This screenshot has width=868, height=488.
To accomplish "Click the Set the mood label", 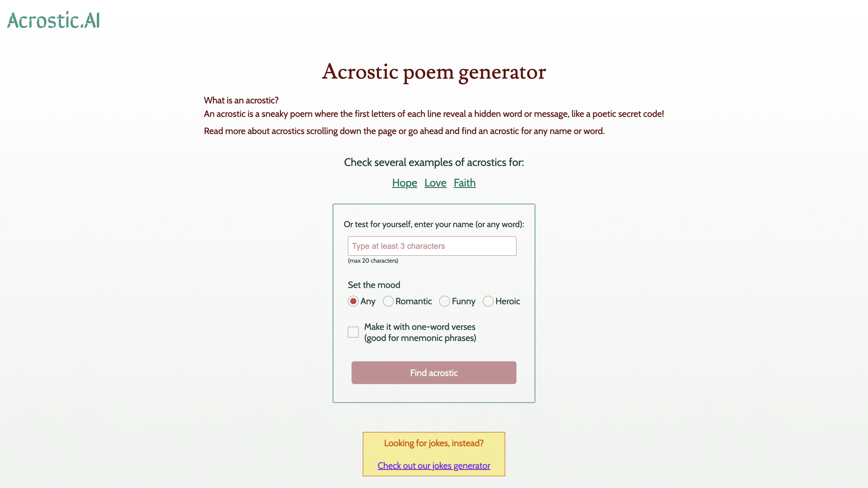I will pos(374,285).
